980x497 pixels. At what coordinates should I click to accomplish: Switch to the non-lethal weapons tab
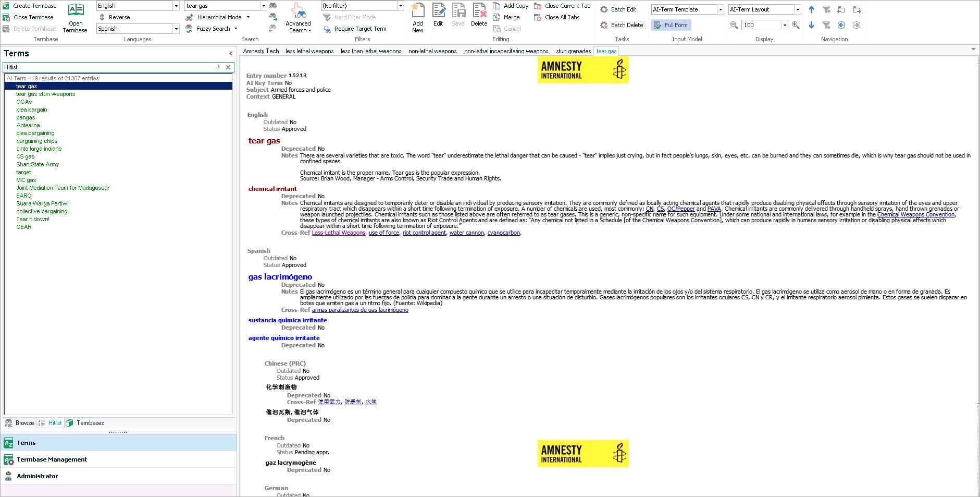click(432, 51)
